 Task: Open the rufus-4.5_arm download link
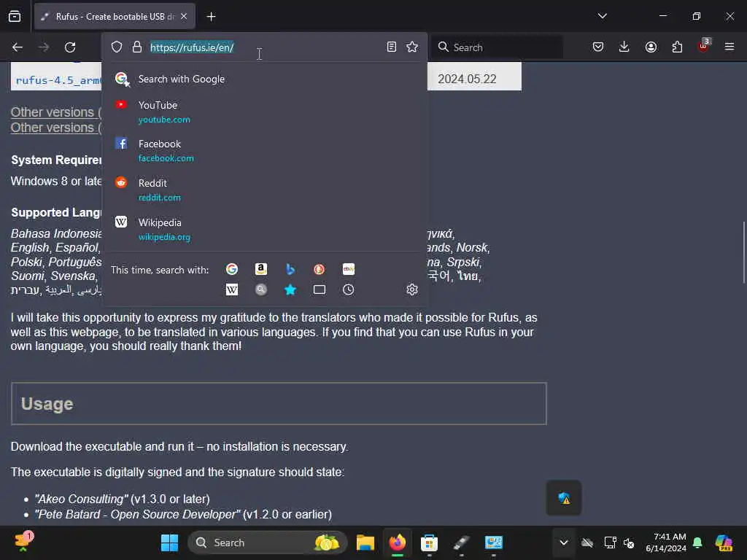58,80
